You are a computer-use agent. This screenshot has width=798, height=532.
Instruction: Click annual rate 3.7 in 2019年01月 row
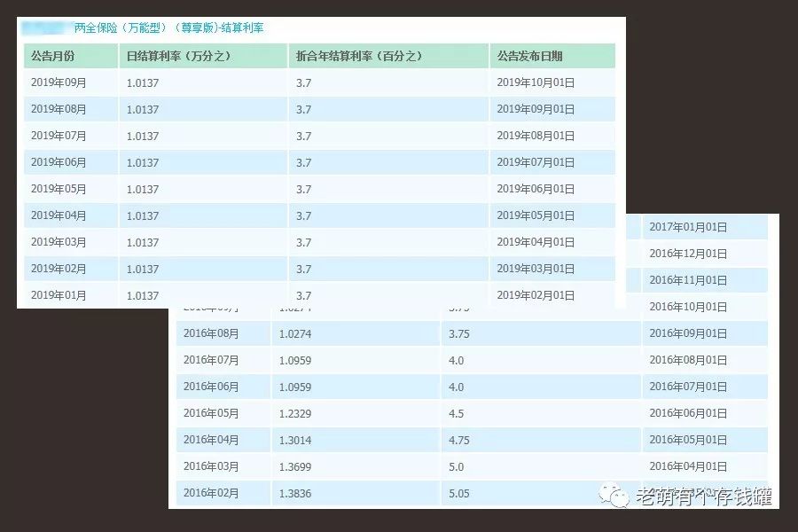click(304, 296)
